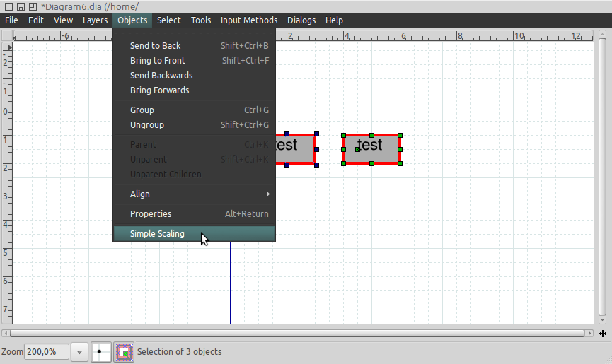
Task: Select the partially hidden 'test' box
Action: 296,149
